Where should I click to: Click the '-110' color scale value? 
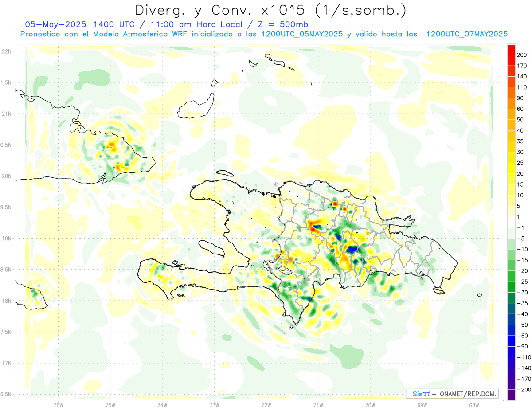(524, 357)
